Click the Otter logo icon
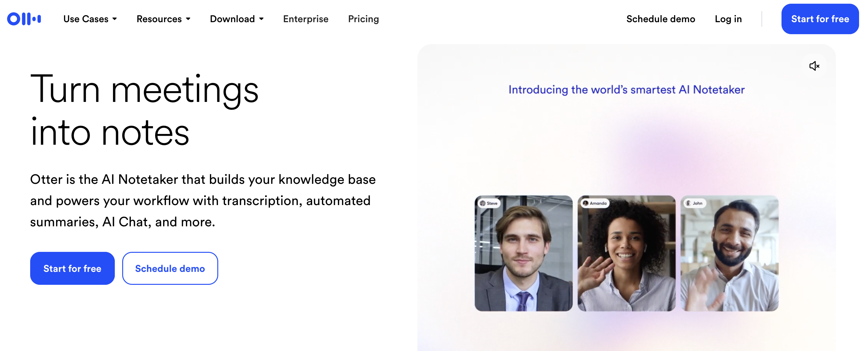Screen dimensions: 868x351 click(x=24, y=19)
